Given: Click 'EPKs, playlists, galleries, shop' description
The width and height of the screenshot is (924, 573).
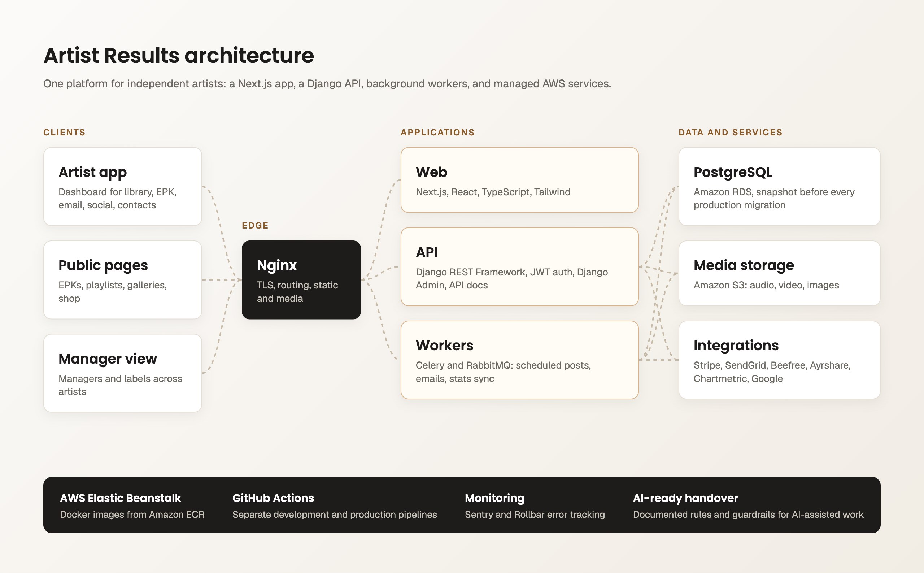Looking at the screenshot, I should (x=113, y=291).
